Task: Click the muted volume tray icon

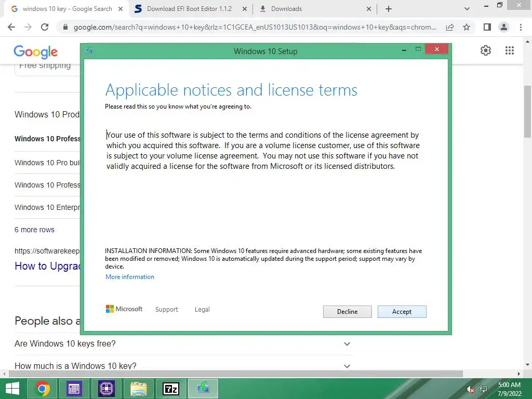Action: click(x=470, y=389)
